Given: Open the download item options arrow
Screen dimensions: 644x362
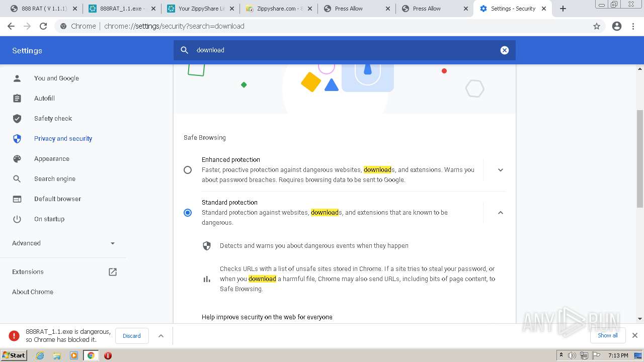Looking at the screenshot, I should (x=161, y=336).
